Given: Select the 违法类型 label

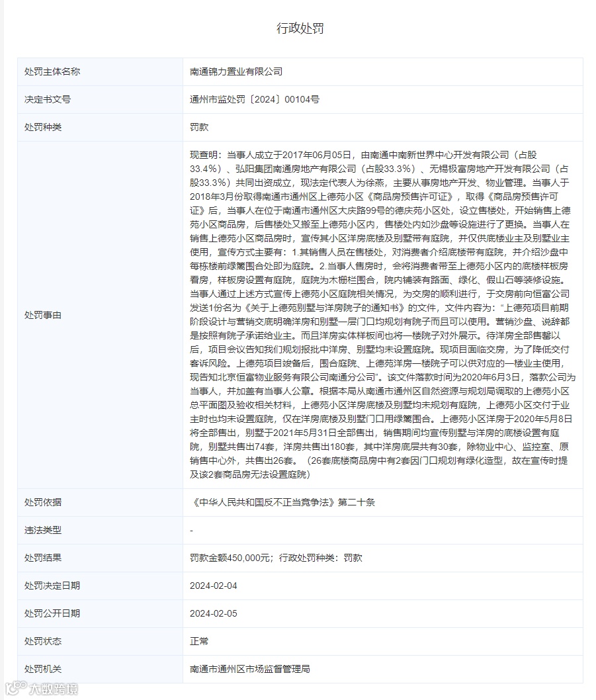Looking at the screenshot, I should tap(43, 531).
